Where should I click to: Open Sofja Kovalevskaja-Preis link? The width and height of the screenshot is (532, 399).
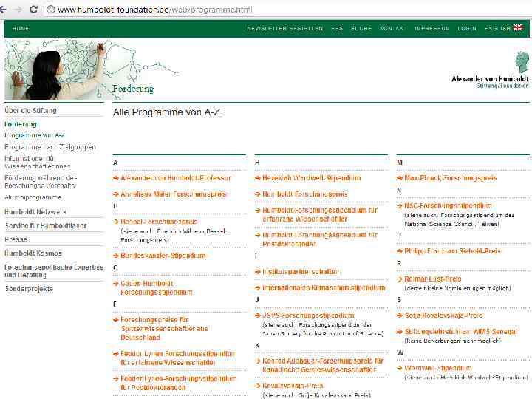click(443, 316)
